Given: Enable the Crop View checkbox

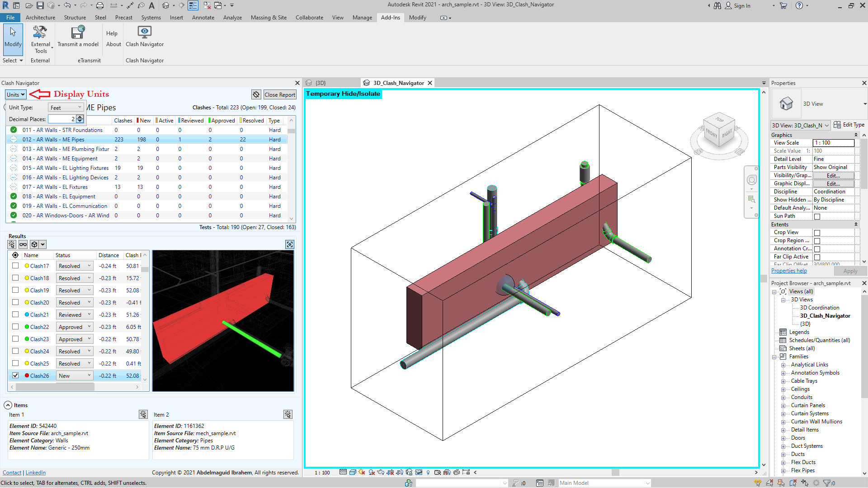Looking at the screenshot, I should [x=817, y=233].
